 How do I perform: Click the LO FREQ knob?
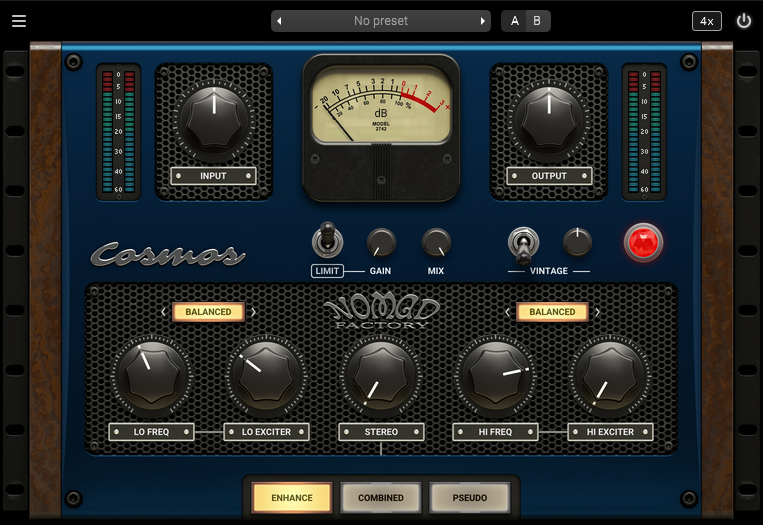tap(152, 375)
